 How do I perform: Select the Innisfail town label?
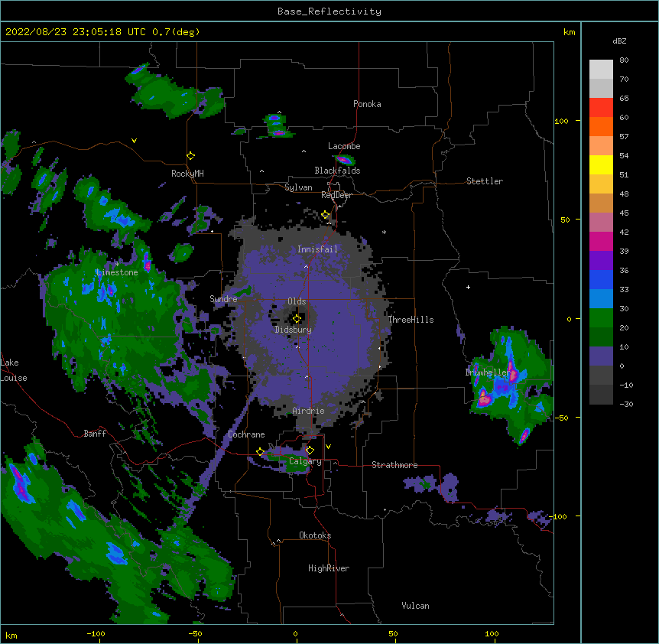pos(317,249)
